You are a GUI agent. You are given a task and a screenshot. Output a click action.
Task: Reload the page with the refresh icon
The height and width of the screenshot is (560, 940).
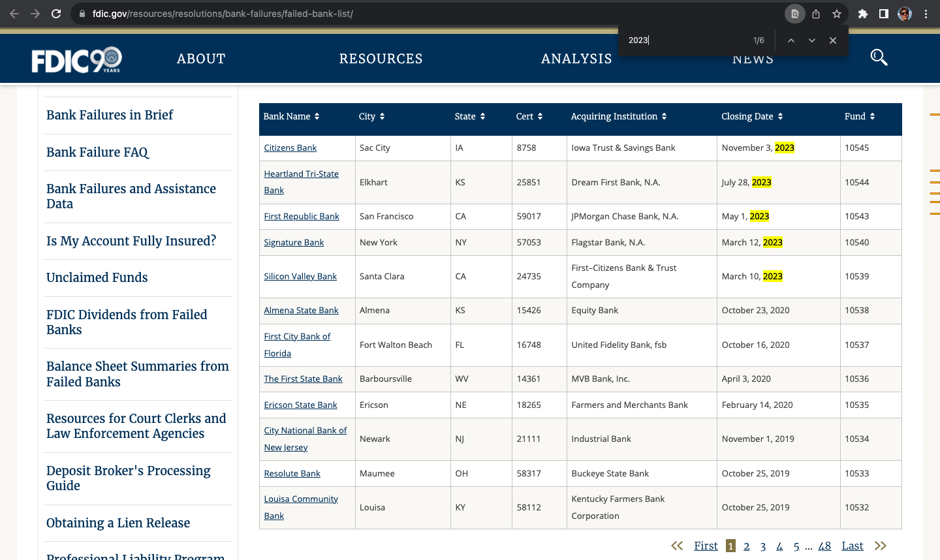point(56,14)
